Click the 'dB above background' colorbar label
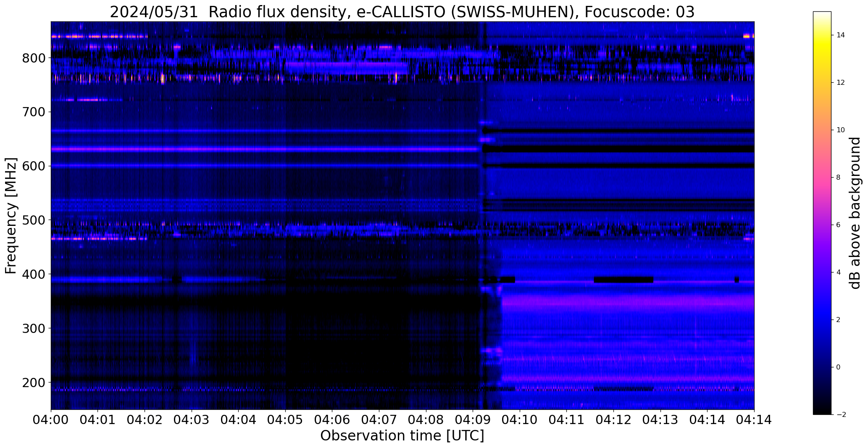Screen dimensions: 868x448 tap(855, 213)
